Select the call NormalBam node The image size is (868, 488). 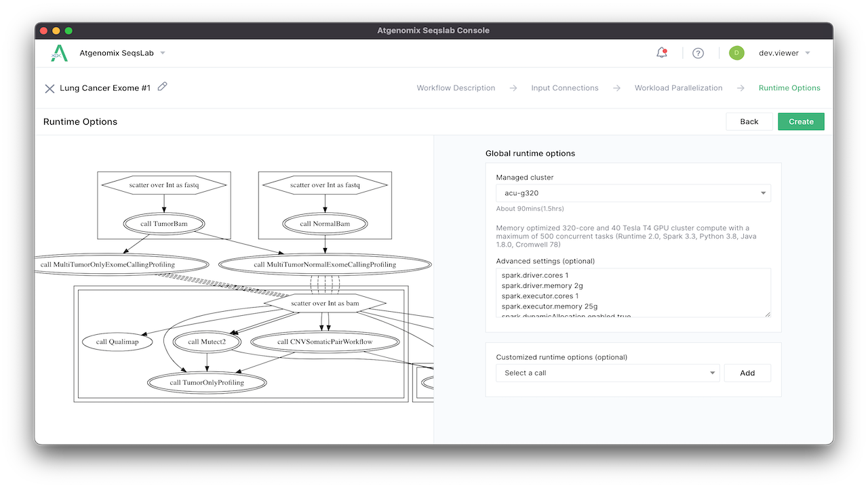click(x=325, y=224)
